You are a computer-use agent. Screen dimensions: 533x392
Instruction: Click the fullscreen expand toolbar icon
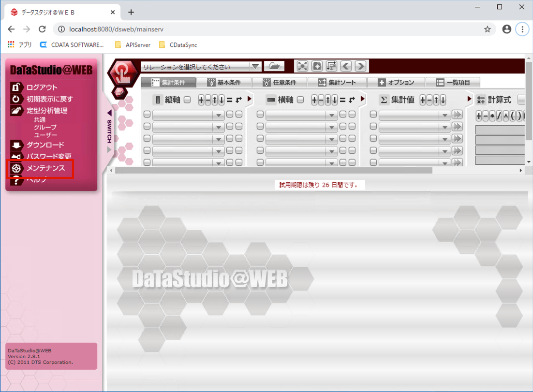click(302, 66)
